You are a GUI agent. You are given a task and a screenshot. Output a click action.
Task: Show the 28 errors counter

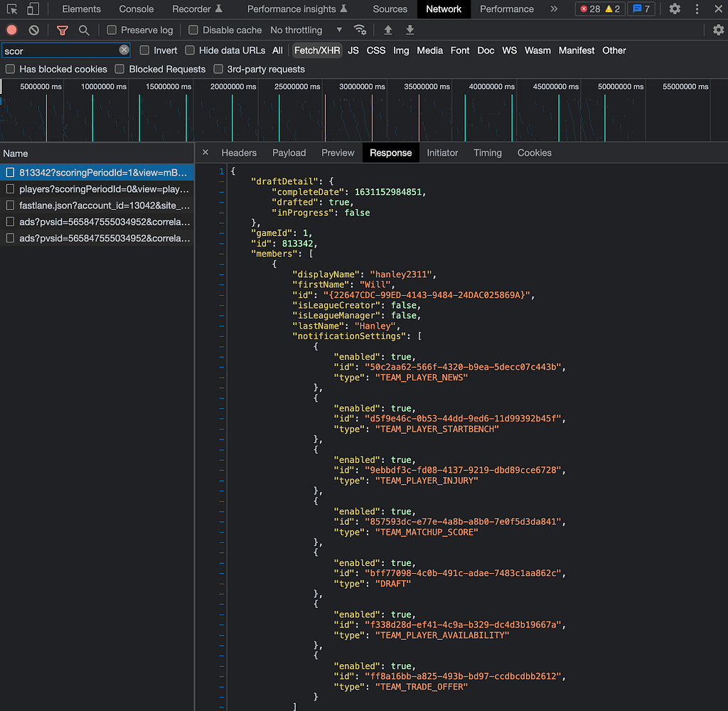[x=590, y=9]
